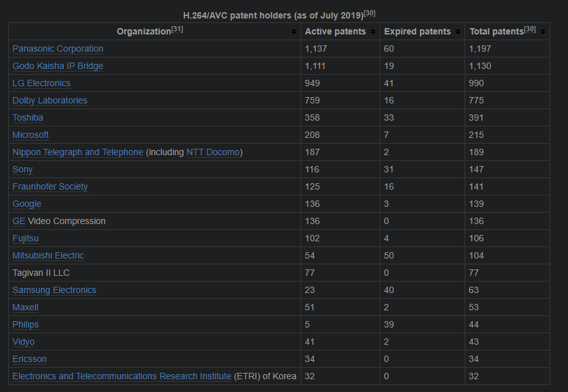Open the Godo Kaisha IP Bridge link
Viewport: 568px width, 392px height.
[58, 66]
